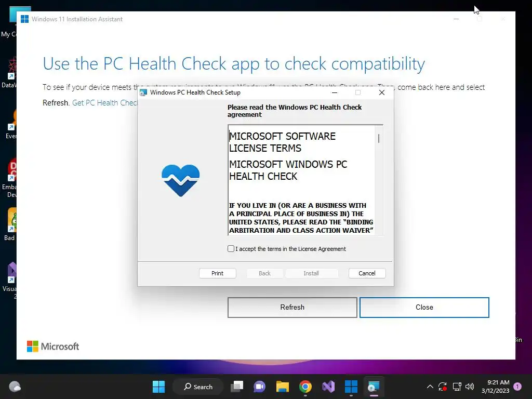Image resolution: width=532 pixels, height=399 pixels.
Task: Click the license text scrollbar thumb
Action: click(379, 138)
